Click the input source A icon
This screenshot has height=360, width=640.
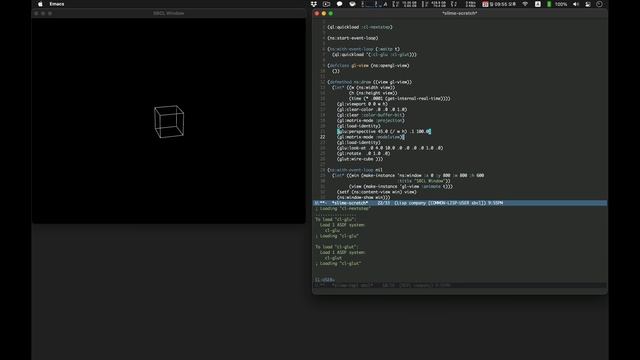[x=538, y=4]
